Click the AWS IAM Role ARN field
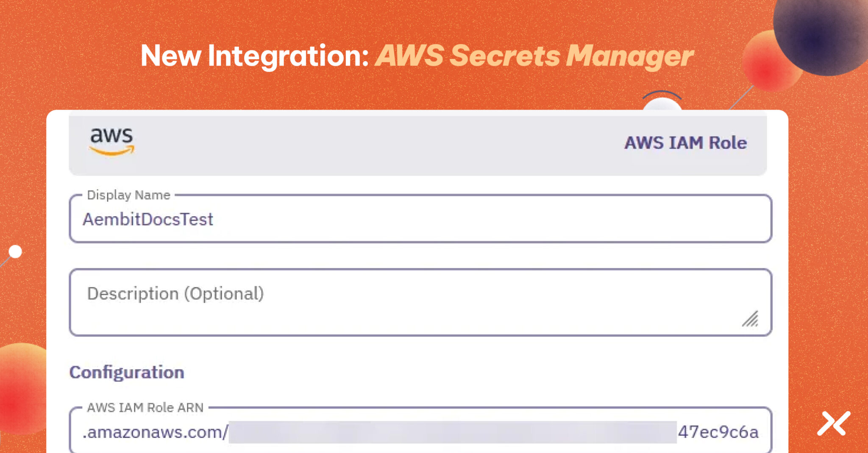868x453 pixels. pos(420,431)
